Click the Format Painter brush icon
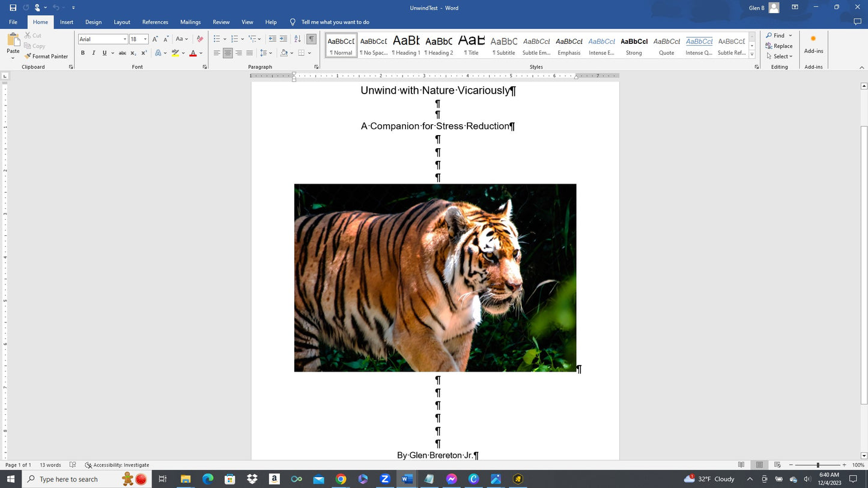This screenshot has height=488, width=868. pyautogui.click(x=28, y=56)
